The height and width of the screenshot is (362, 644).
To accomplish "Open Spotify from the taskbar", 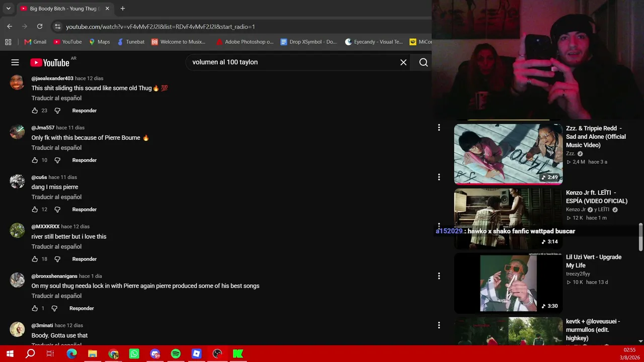I will 176,354.
